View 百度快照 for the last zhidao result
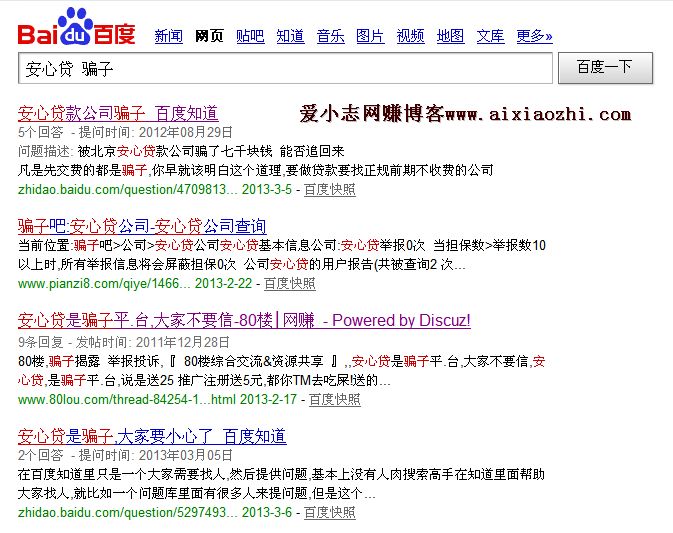 [329, 512]
